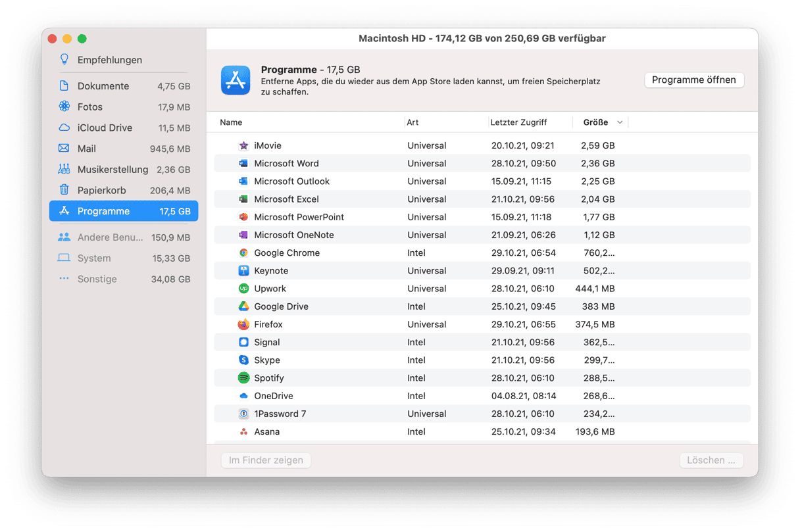The height and width of the screenshot is (532, 800).
Task: Click the iMovie app icon
Action: coord(243,145)
